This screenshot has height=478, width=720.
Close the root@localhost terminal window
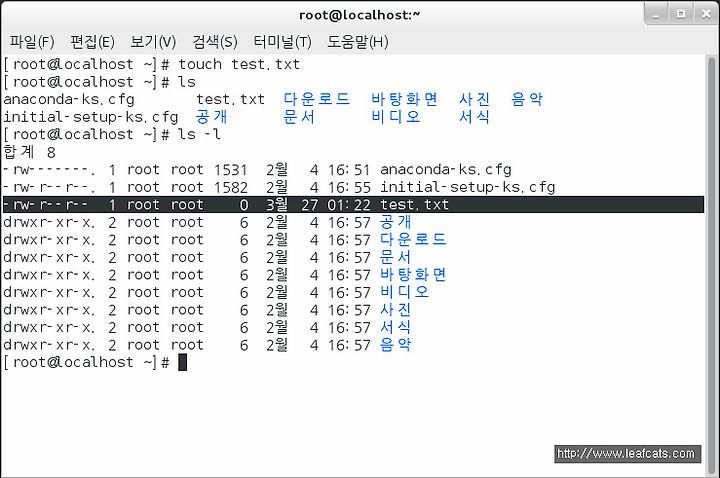[706, 15]
